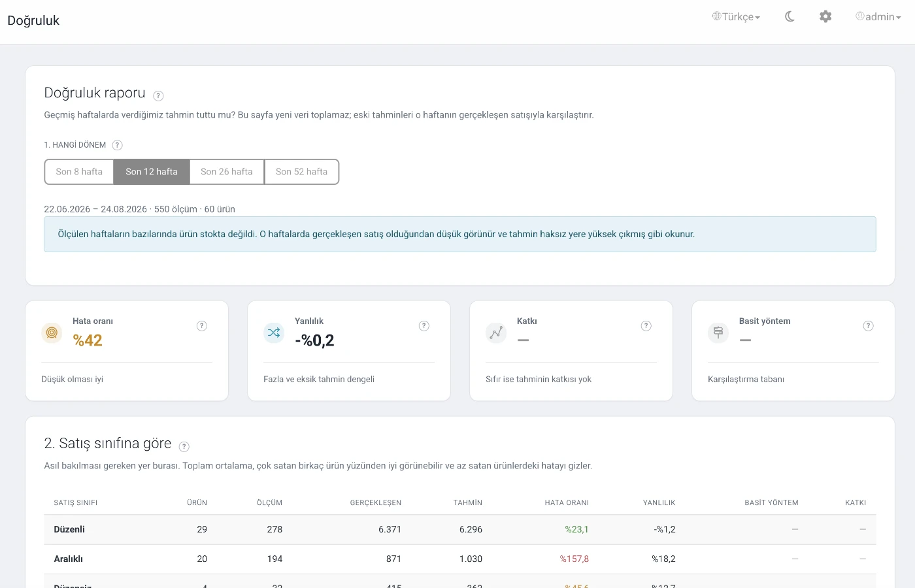Click the -%0,2 bias value
The width and height of the screenshot is (915, 588).
314,340
